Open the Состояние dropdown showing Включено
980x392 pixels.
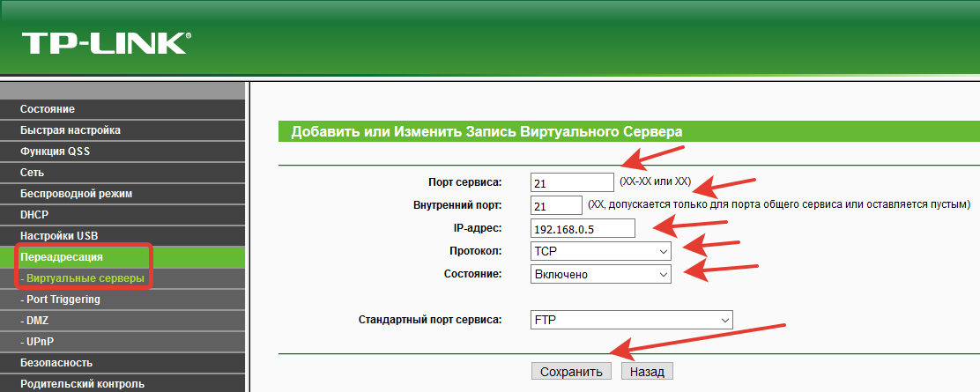pos(600,274)
